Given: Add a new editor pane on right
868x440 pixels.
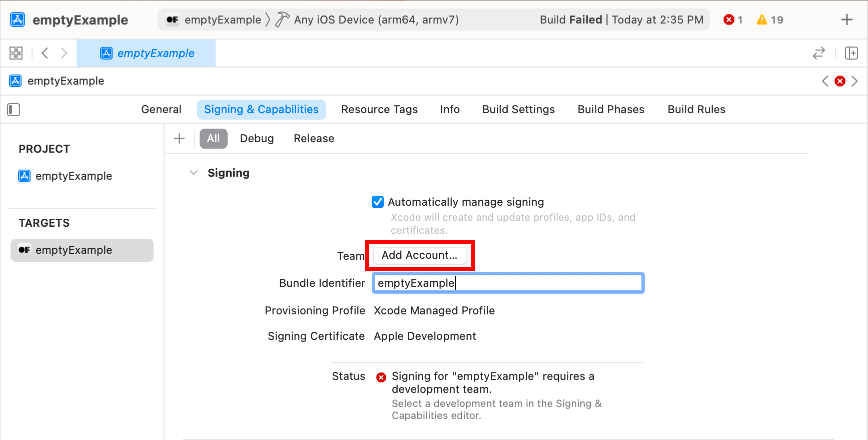Looking at the screenshot, I should point(851,53).
